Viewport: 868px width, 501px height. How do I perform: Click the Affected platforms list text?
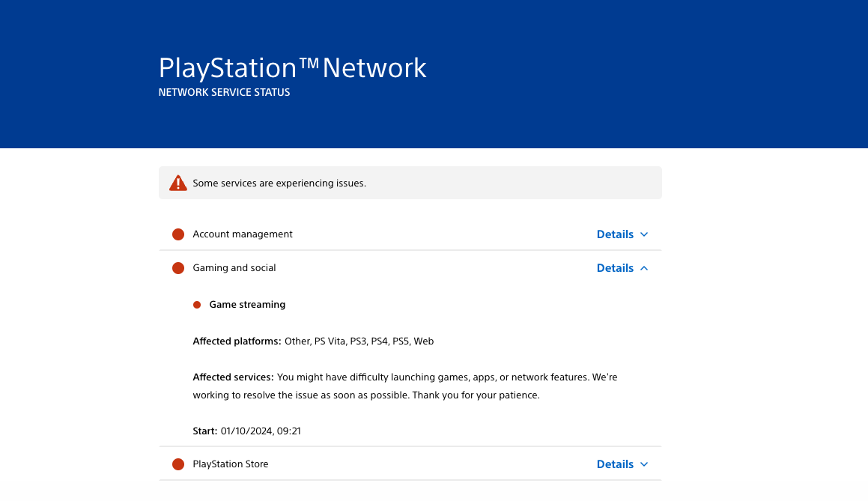tap(359, 341)
